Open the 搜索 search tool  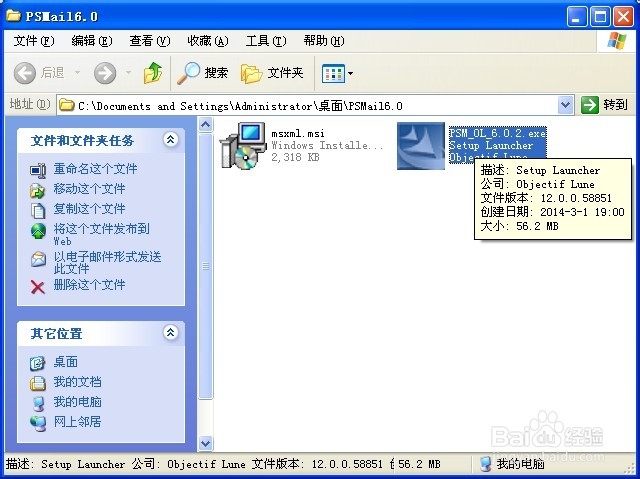203,73
